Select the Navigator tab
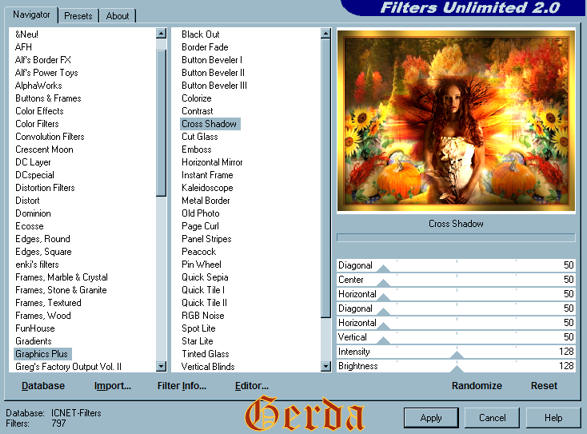This screenshot has height=434, width=587. (x=31, y=15)
